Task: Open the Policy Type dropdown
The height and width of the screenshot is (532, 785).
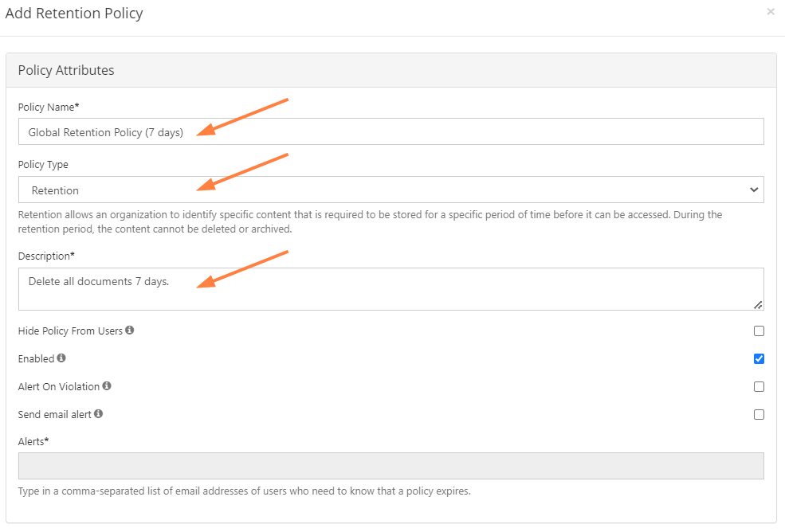Action: coord(391,190)
